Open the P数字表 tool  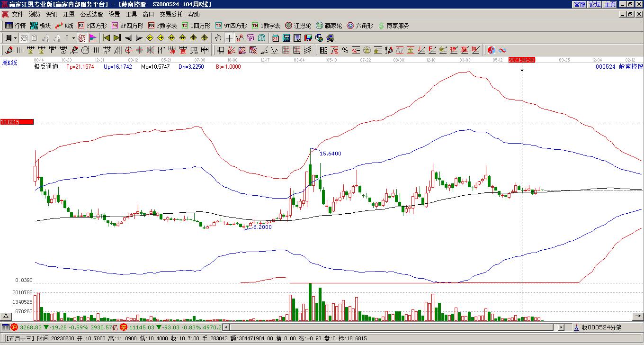click(162, 26)
